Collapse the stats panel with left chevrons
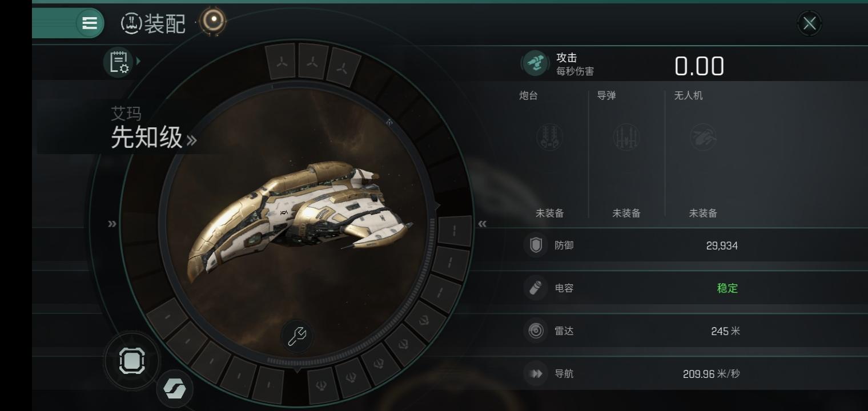Viewport: 868px width, 411px height. point(483,224)
